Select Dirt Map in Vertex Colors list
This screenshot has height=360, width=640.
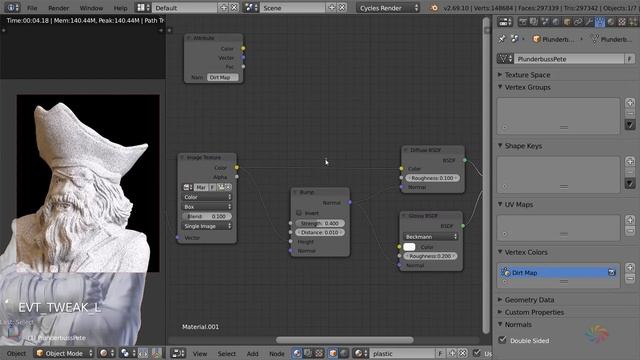[558, 272]
